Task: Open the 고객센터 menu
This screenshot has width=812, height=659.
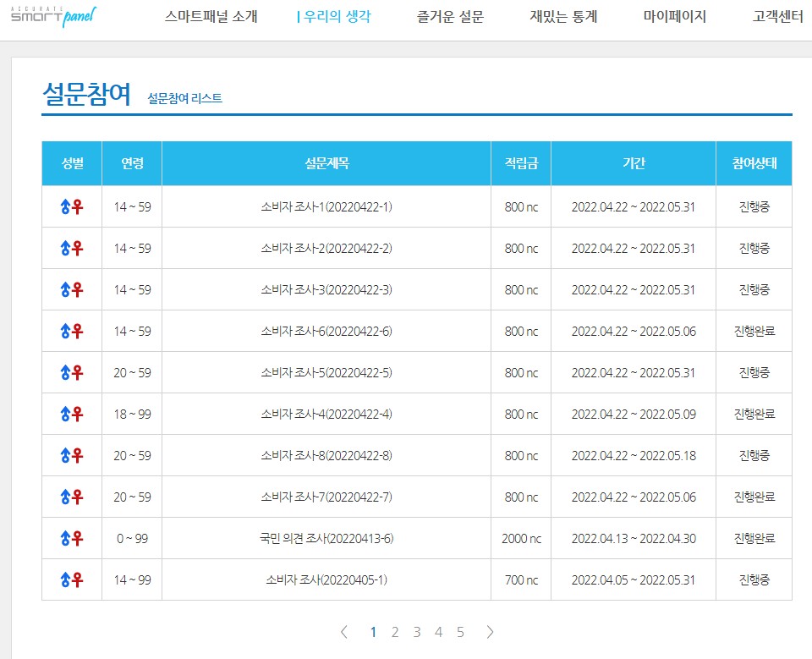Action: click(777, 17)
